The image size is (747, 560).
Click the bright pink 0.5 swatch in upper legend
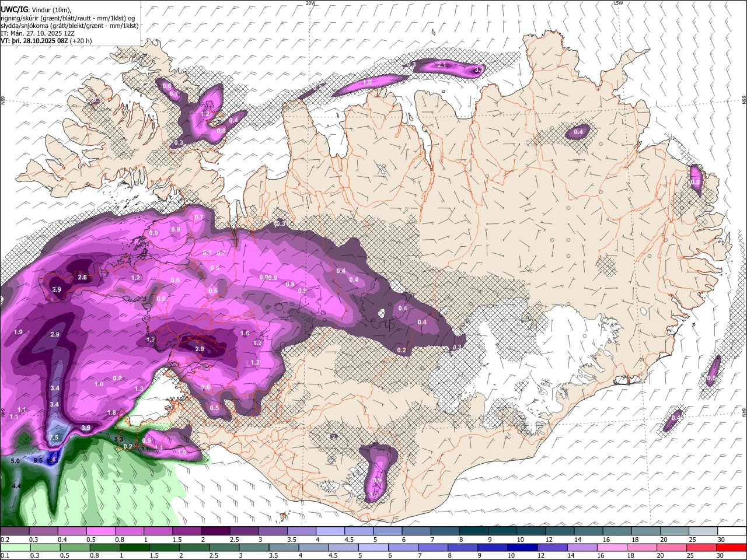click(100, 531)
